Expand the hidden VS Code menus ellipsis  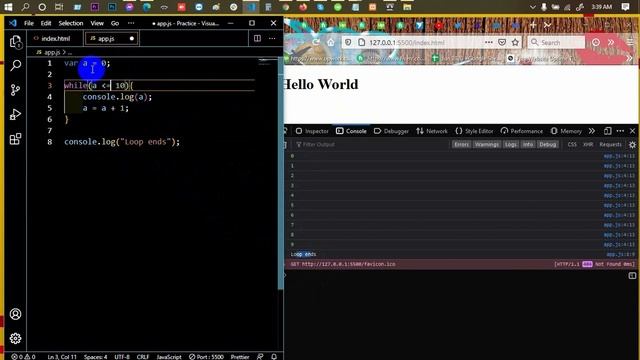click(131, 23)
